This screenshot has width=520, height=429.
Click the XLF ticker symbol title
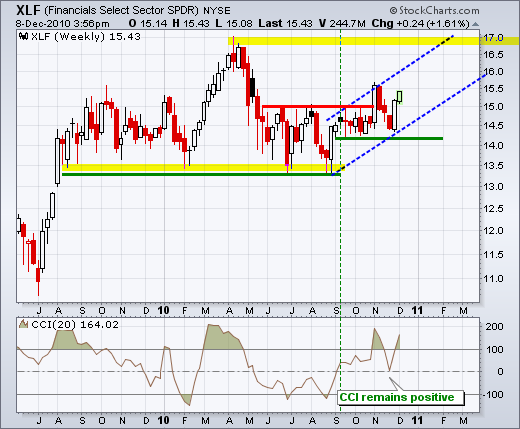(x=28, y=10)
